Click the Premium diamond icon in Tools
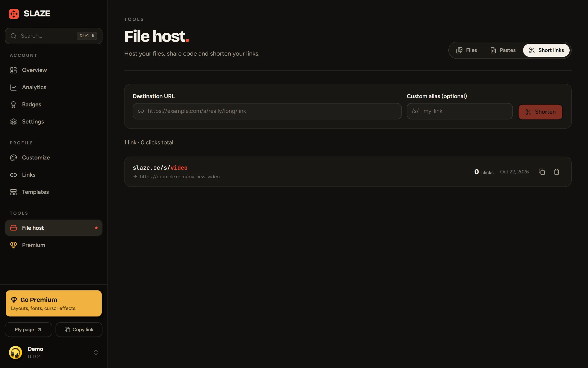The width and height of the screenshot is (588, 368). tap(13, 245)
